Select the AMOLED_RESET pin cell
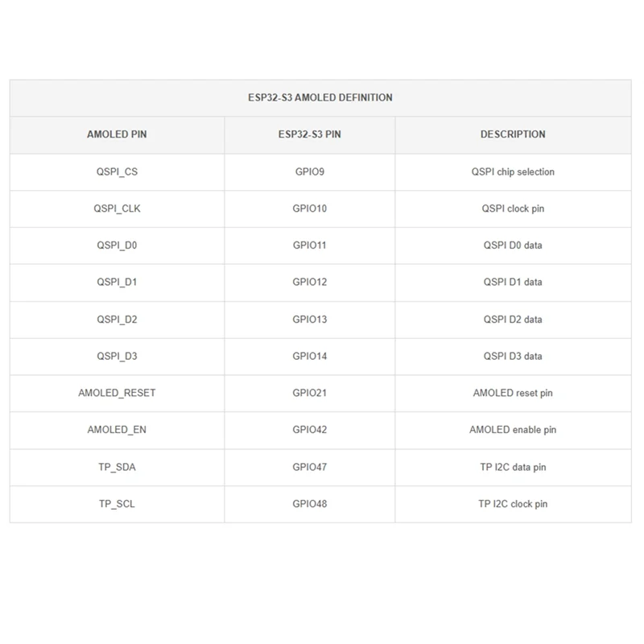Viewport: 644px width, 644px height. [x=117, y=393]
